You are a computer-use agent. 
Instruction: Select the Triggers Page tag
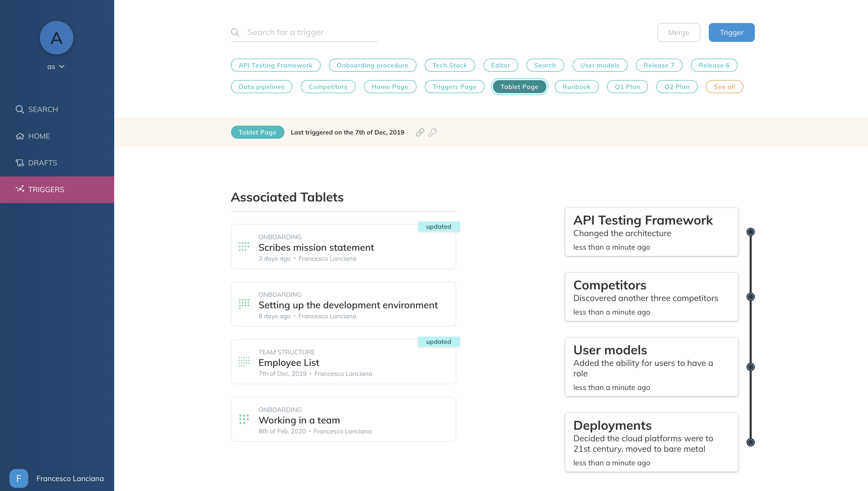tap(454, 87)
